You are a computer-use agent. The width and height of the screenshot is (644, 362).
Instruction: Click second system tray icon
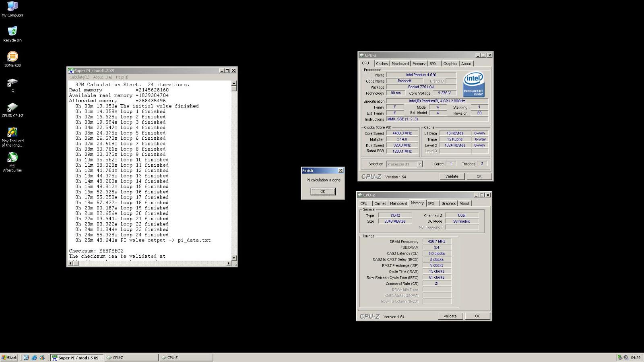[x=626, y=358]
